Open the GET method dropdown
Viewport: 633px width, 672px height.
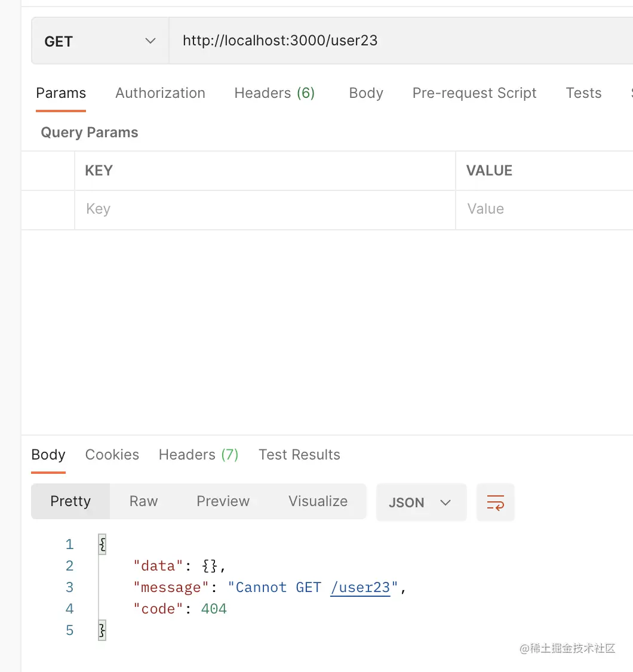pos(100,41)
